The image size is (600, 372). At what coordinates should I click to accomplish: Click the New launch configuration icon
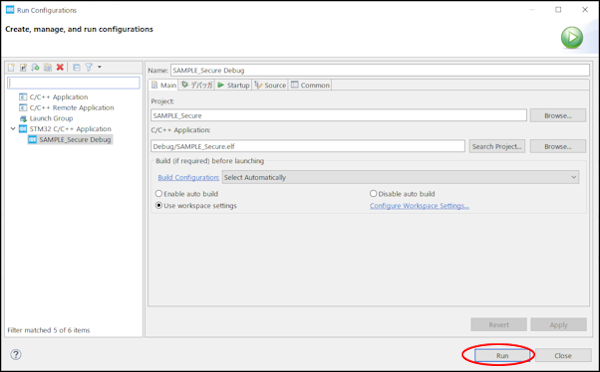tap(11, 67)
